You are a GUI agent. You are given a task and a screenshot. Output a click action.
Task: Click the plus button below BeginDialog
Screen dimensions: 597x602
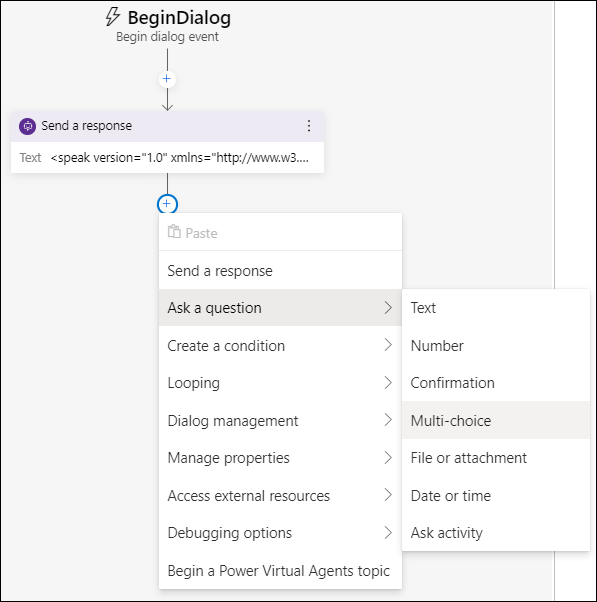coord(167,79)
